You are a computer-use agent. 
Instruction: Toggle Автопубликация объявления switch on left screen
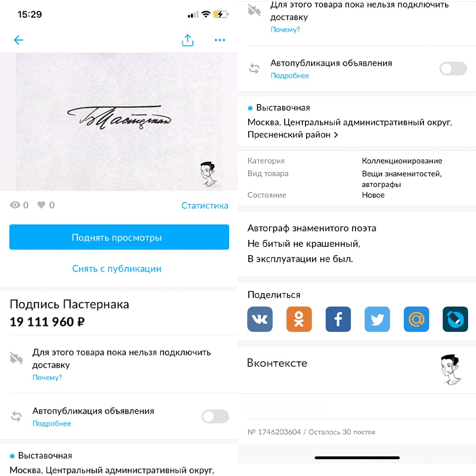pos(215,416)
